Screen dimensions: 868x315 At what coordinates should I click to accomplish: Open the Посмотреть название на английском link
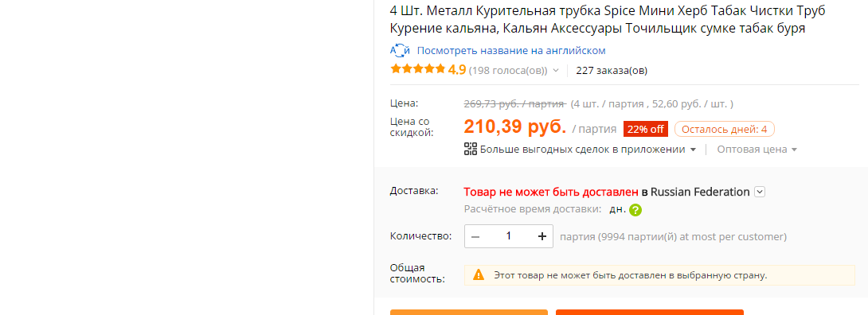511,50
